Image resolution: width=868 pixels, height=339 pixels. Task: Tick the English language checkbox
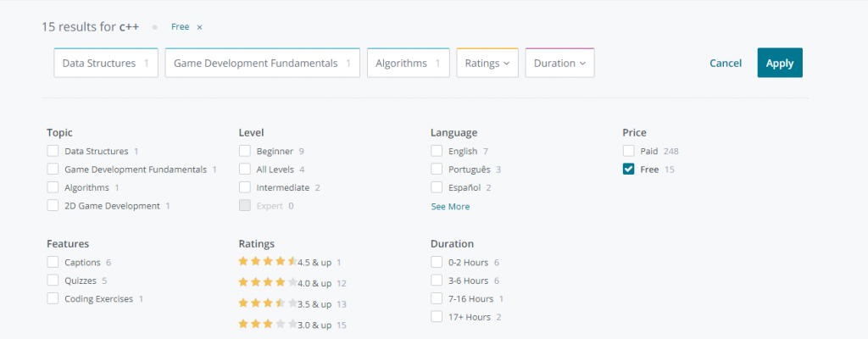[x=437, y=151]
